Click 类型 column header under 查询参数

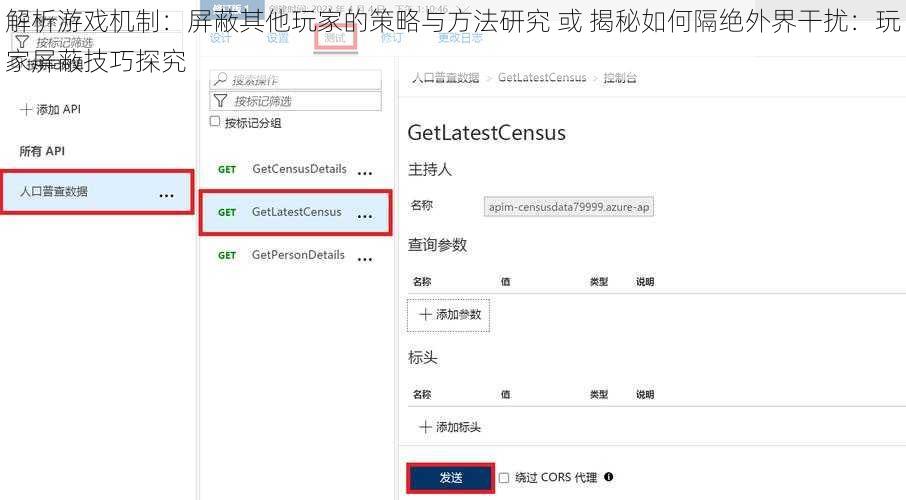(599, 282)
